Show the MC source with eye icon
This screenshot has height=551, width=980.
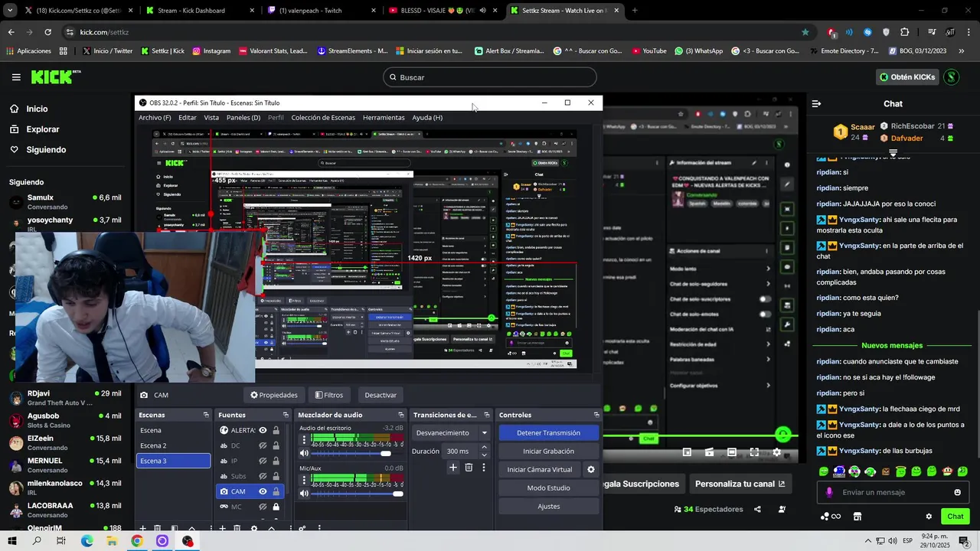263,507
